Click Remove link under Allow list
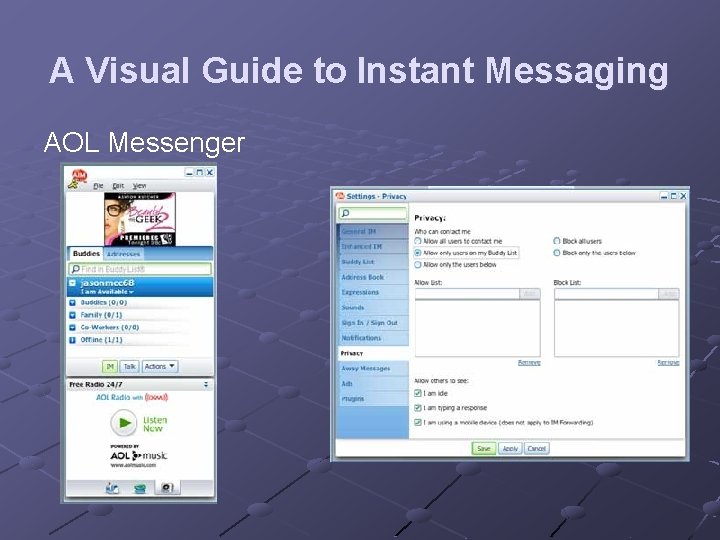The height and width of the screenshot is (540, 720). point(529,363)
